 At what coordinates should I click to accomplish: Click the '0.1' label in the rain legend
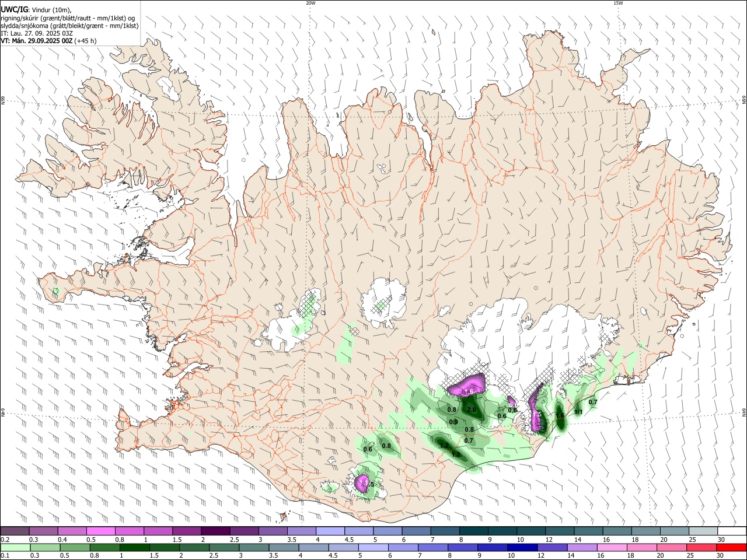tap(5, 555)
